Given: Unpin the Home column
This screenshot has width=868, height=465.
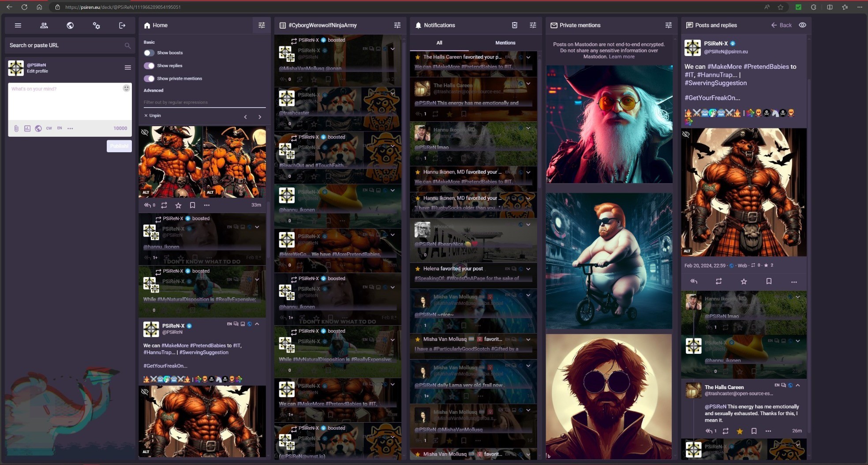Looking at the screenshot, I should tap(153, 116).
